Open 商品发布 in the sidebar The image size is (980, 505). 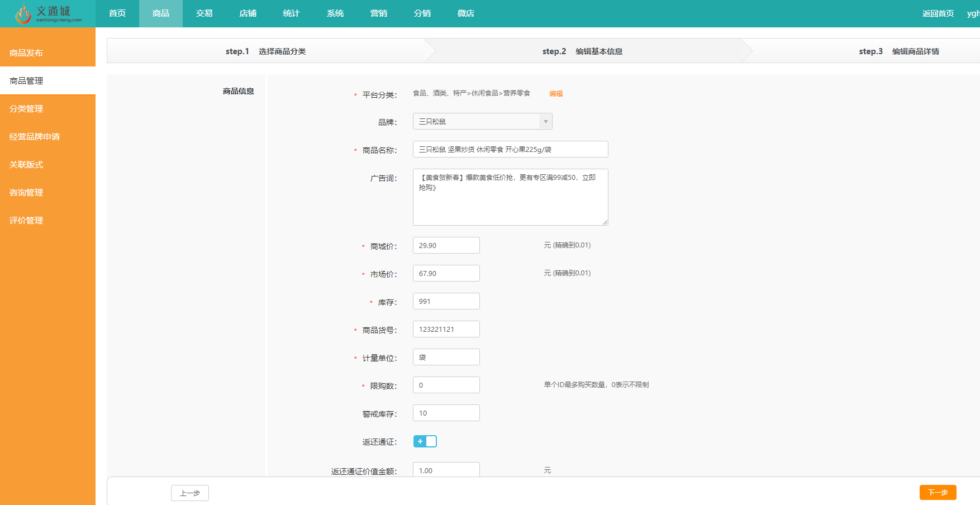[47, 53]
